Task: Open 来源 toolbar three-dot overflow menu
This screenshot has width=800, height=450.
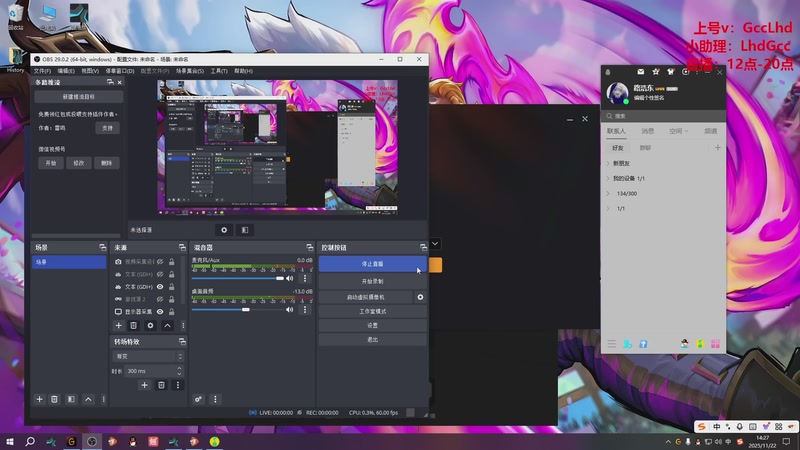Action: (183, 326)
